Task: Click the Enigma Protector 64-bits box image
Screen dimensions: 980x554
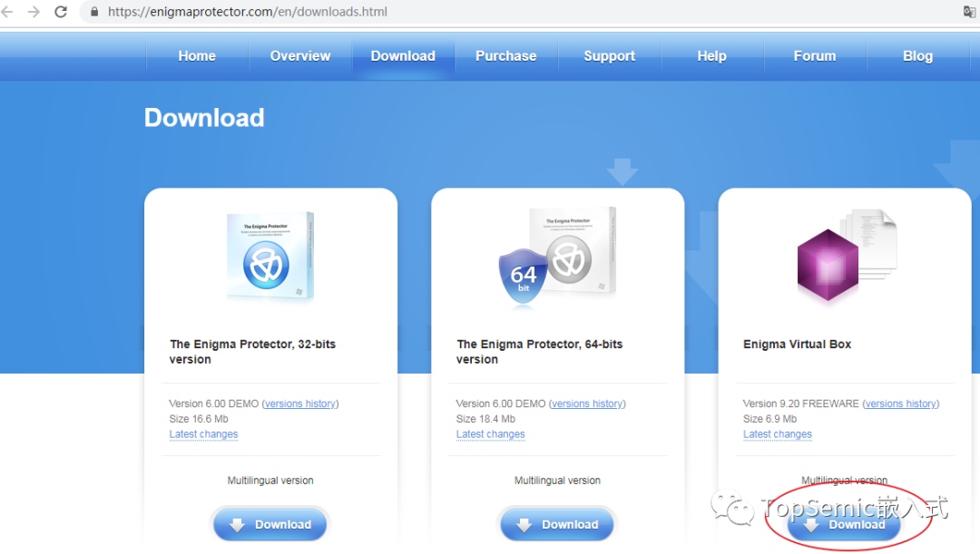Action: click(557, 256)
